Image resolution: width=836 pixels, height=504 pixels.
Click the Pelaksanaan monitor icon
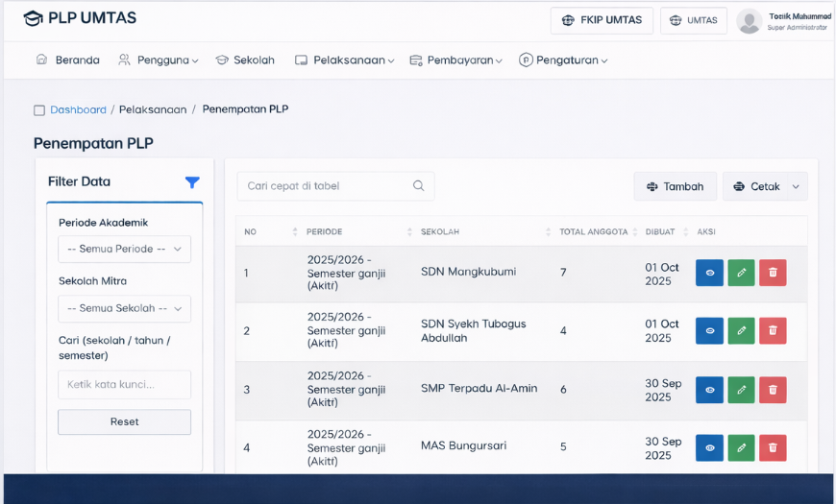tap(301, 60)
